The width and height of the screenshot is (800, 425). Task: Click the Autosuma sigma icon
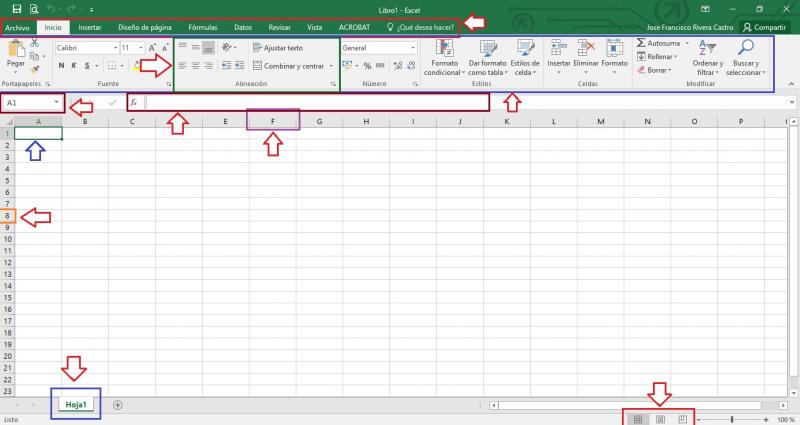coord(642,44)
